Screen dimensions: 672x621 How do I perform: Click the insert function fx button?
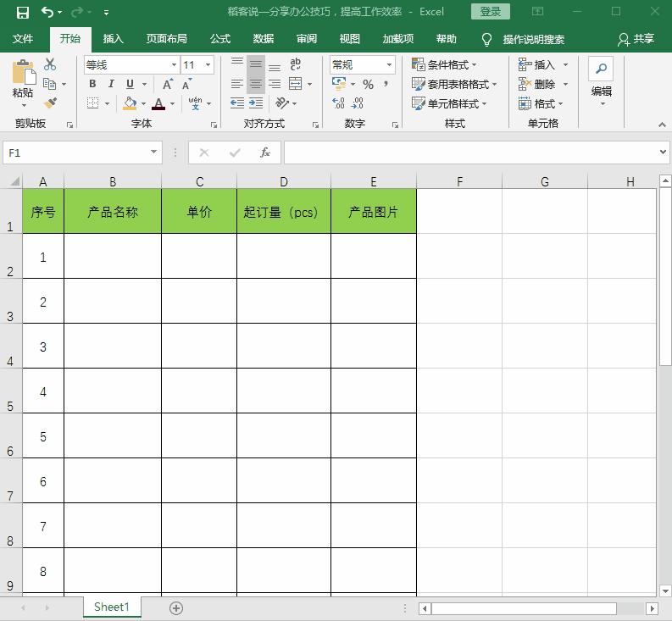(x=265, y=152)
